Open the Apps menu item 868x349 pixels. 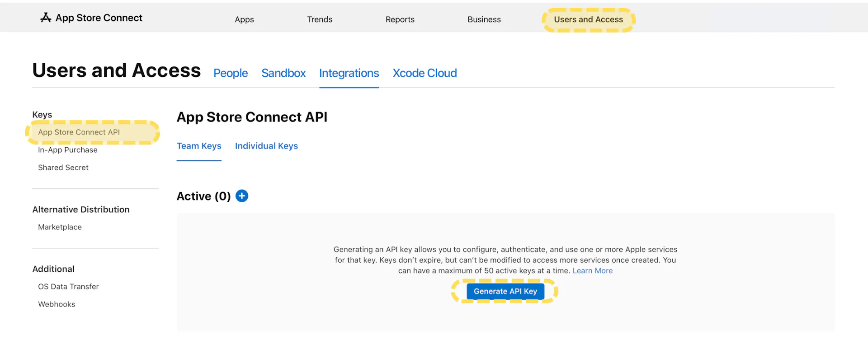pos(244,19)
